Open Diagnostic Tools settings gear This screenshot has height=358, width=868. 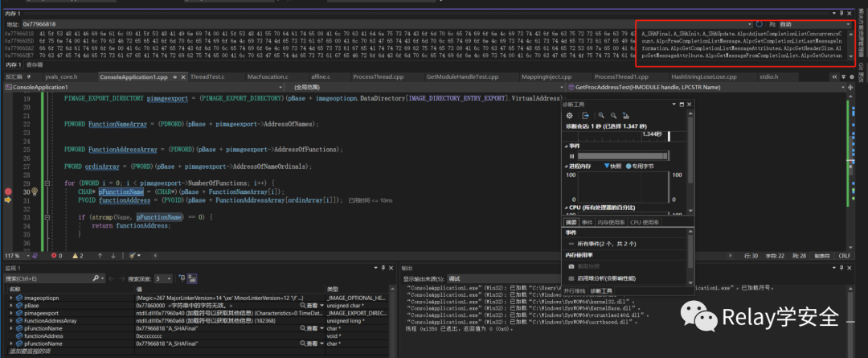coord(569,115)
